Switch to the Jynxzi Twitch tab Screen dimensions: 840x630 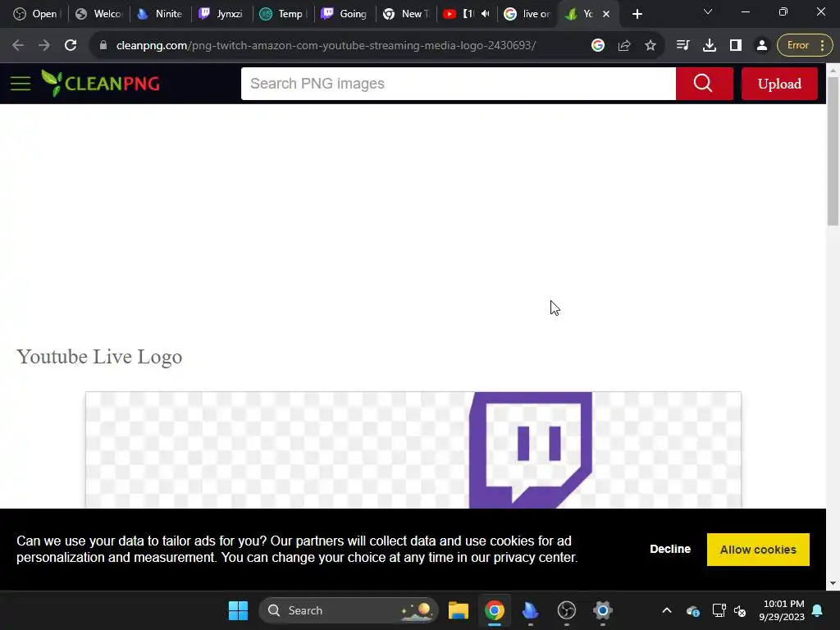click(221, 14)
